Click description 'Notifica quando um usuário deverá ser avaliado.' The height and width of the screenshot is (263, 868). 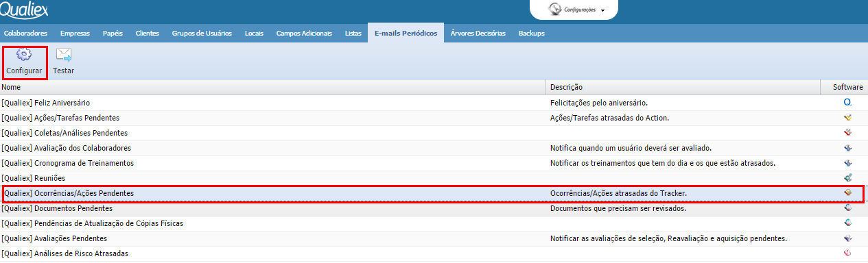(x=632, y=148)
